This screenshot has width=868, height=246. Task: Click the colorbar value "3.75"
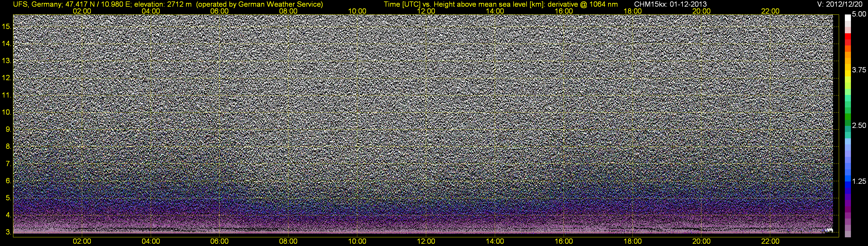click(859, 70)
